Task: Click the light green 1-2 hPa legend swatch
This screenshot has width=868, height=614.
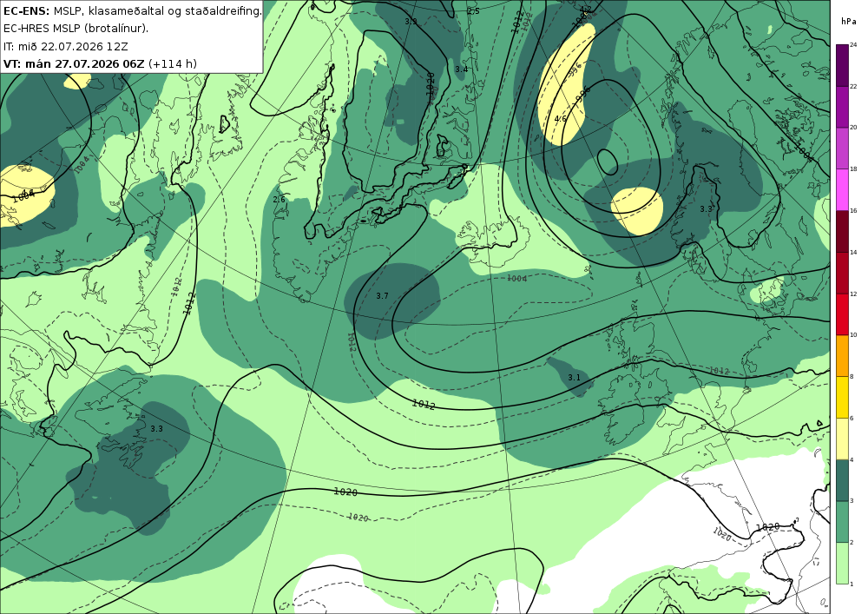Action: click(842, 563)
